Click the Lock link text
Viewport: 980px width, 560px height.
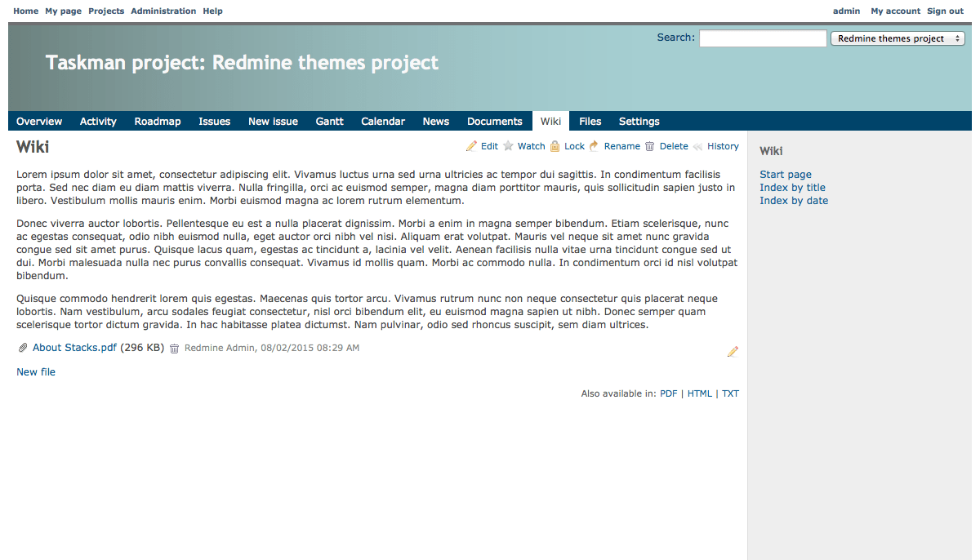[574, 146]
